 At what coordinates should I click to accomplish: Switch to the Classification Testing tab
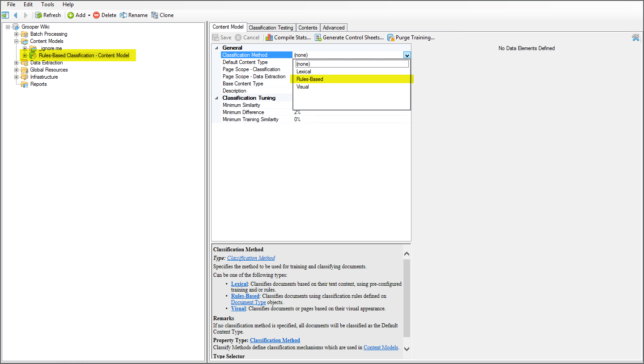click(x=271, y=28)
